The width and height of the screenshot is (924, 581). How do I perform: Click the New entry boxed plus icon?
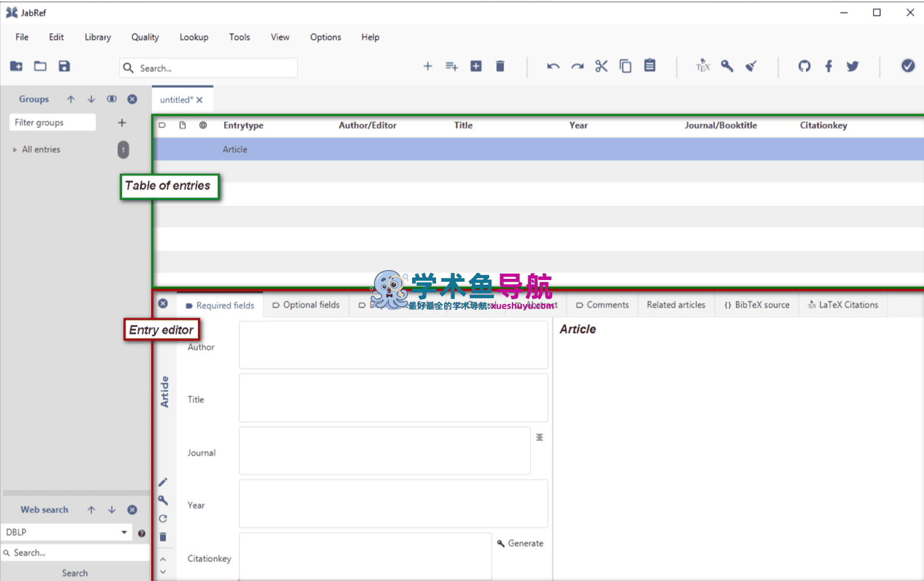point(476,66)
